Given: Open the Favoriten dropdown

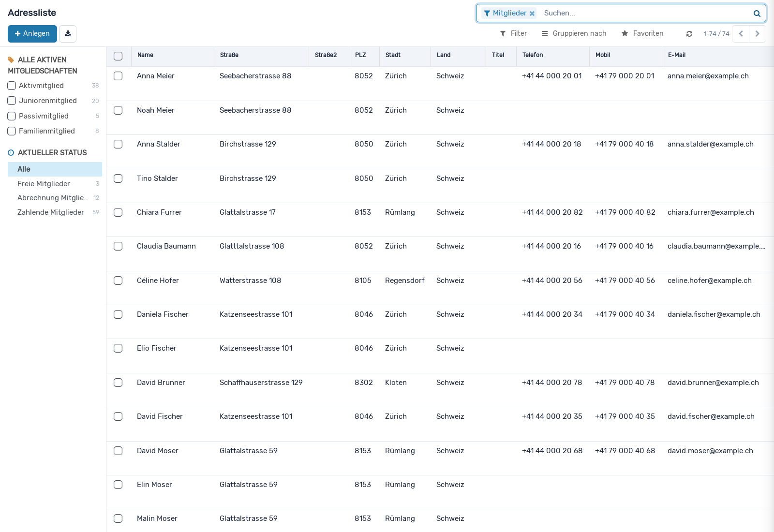Looking at the screenshot, I should (x=642, y=33).
